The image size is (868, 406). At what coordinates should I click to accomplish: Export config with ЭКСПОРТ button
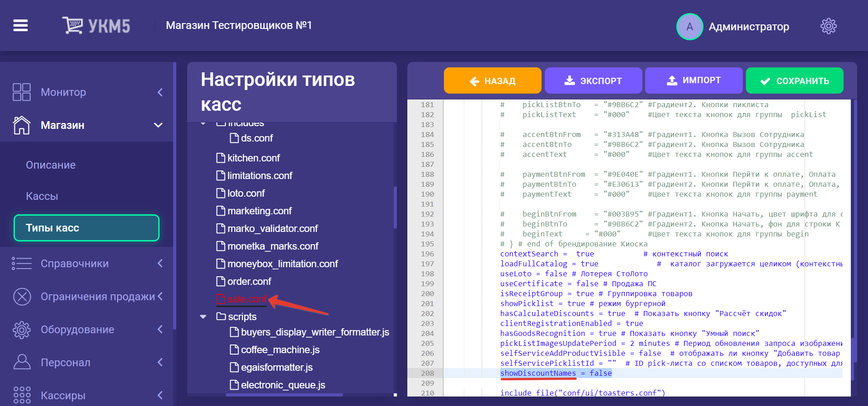[x=593, y=80]
